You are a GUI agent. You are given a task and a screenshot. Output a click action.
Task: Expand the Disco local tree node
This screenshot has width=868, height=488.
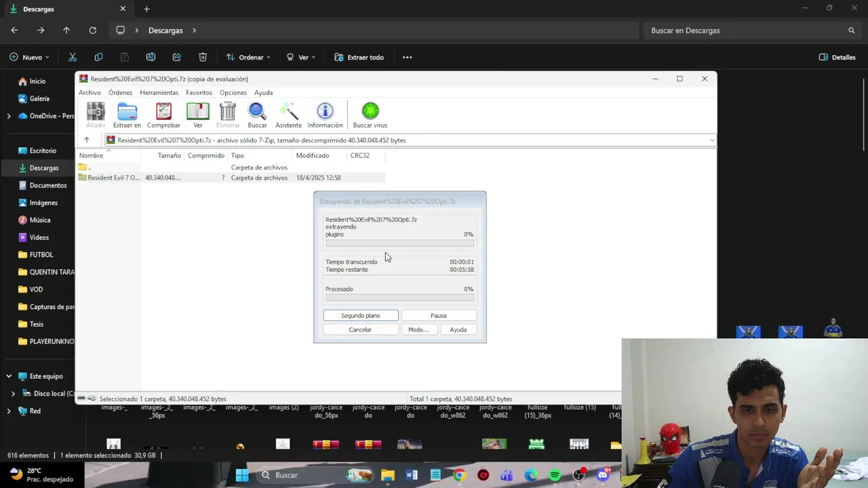14,393
